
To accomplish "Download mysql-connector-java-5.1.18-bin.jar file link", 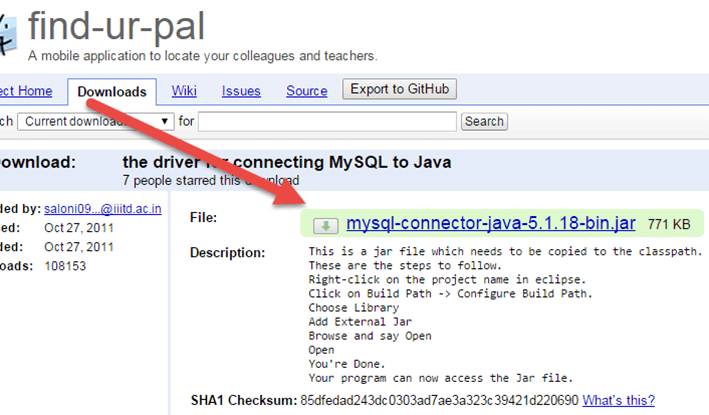I will point(491,225).
